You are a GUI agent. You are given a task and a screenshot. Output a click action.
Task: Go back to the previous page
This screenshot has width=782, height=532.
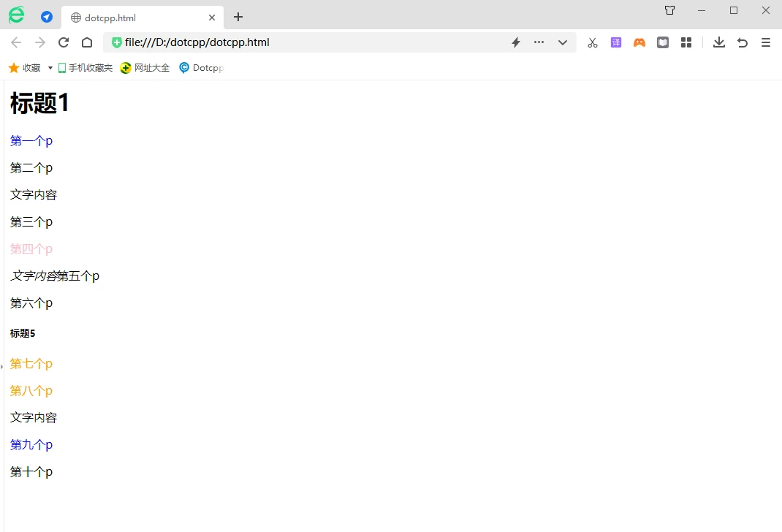click(x=16, y=42)
